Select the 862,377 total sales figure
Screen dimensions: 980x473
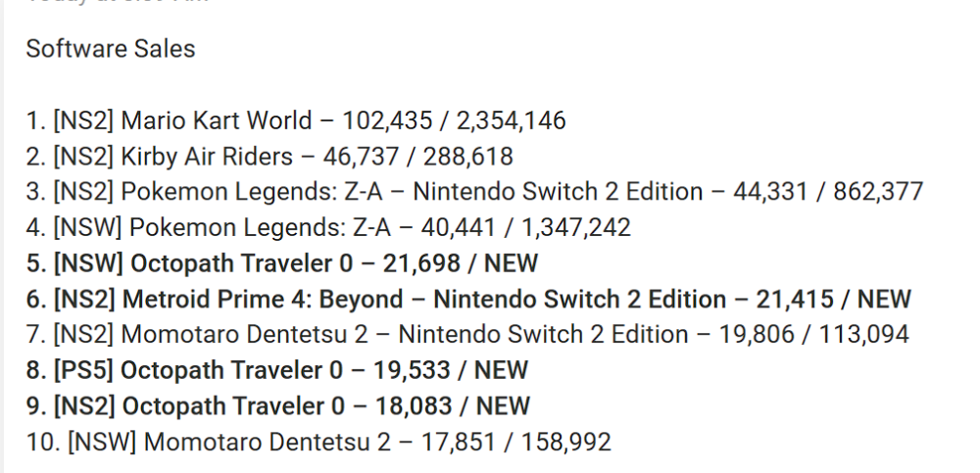[877, 192]
